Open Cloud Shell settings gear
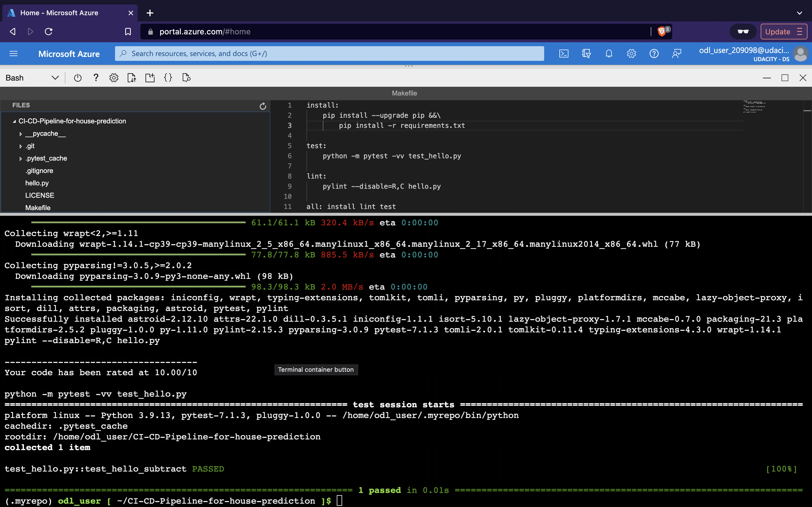This screenshot has height=507, width=812. [x=114, y=78]
